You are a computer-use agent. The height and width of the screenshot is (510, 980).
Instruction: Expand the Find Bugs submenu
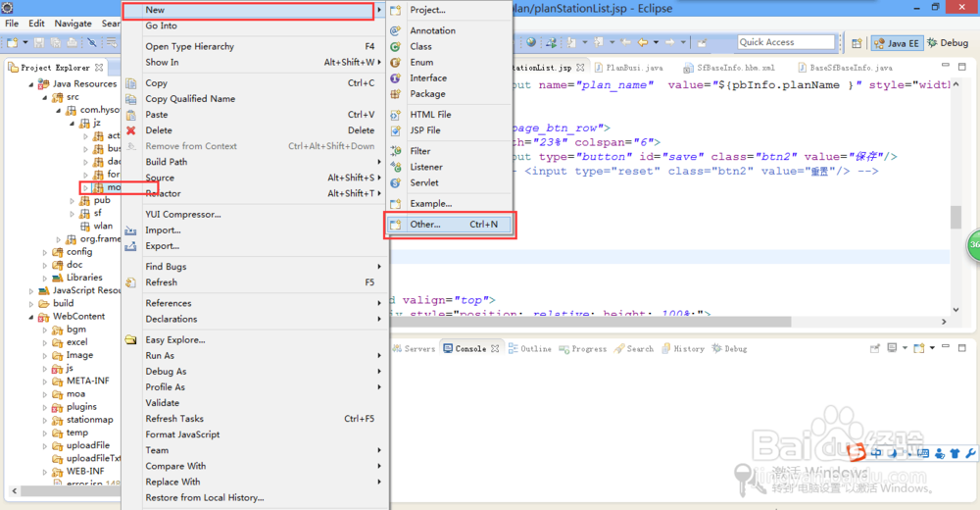click(x=378, y=267)
